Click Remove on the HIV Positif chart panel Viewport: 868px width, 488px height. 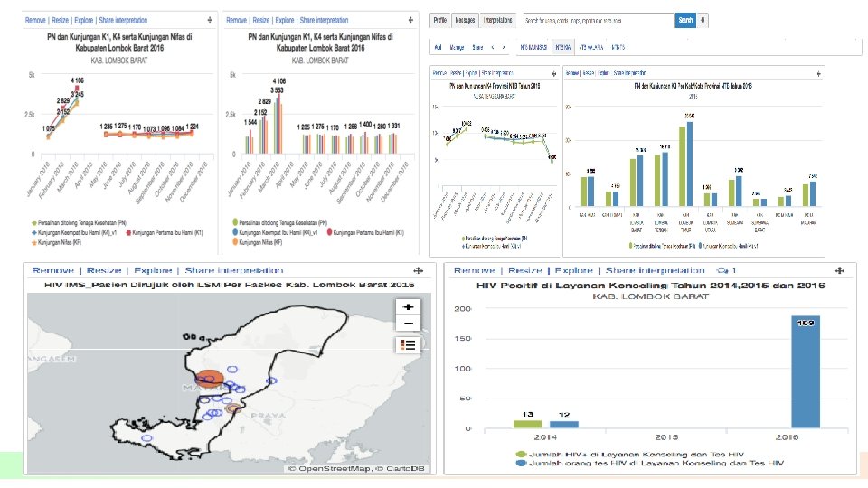click(x=475, y=270)
